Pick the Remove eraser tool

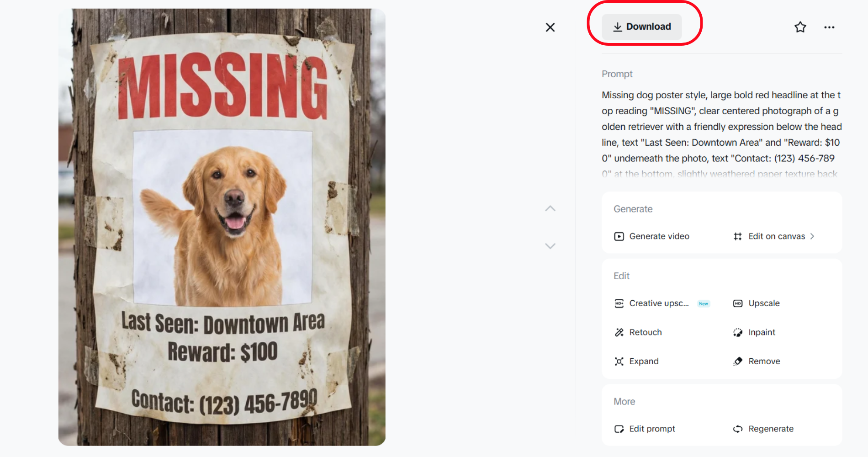(738, 361)
